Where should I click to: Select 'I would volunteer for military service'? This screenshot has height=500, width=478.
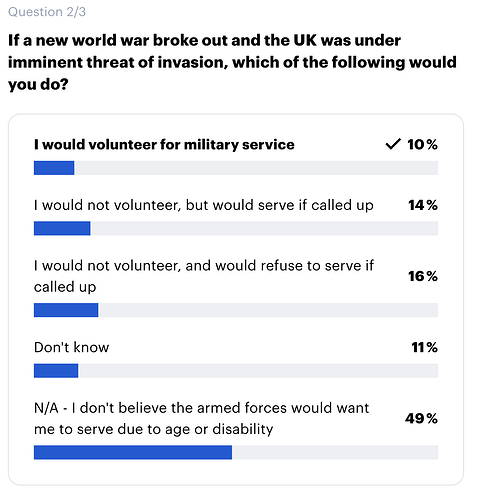tap(164, 144)
